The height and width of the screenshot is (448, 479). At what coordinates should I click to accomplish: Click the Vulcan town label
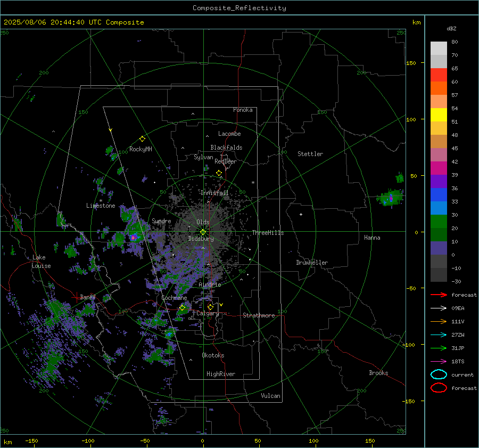(x=270, y=396)
